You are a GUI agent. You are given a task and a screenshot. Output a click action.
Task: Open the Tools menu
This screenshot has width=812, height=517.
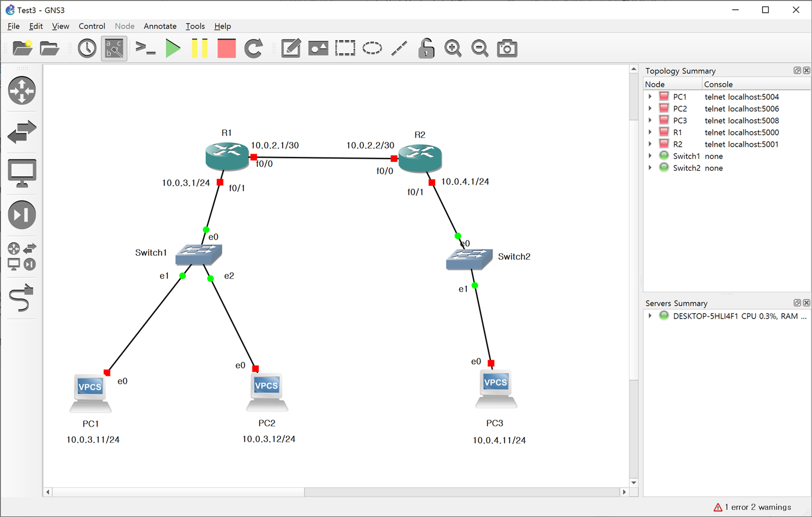195,26
